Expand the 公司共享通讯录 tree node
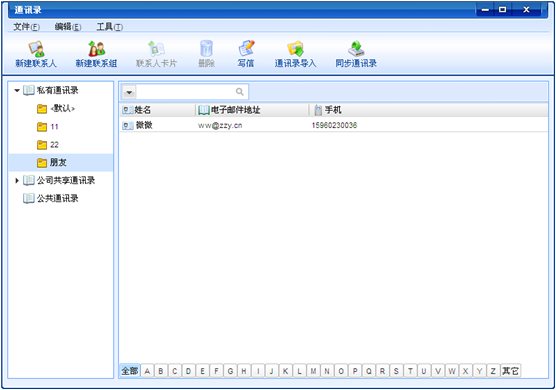 click(x=17, y=180)
